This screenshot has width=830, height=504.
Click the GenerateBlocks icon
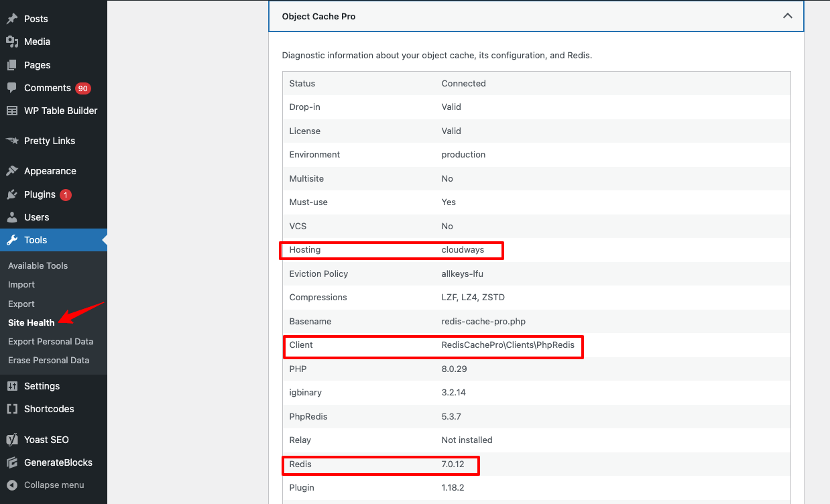point(12,462)
